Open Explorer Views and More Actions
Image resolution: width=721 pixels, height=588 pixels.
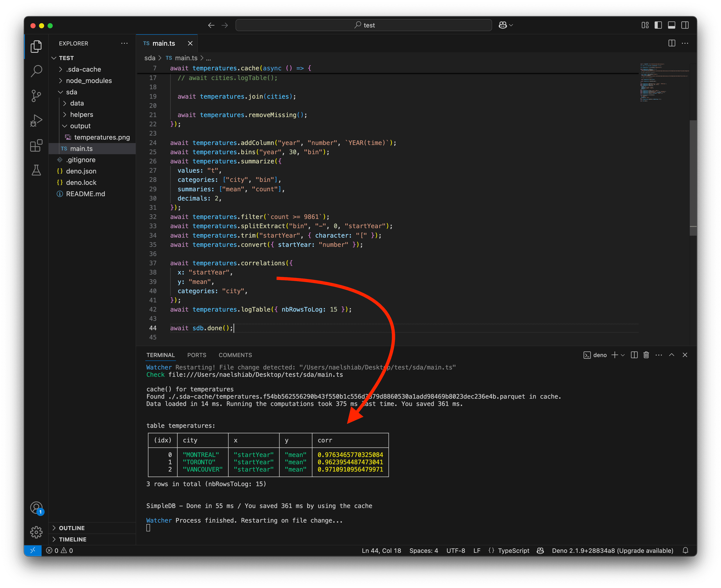click(x=124, y=43)
